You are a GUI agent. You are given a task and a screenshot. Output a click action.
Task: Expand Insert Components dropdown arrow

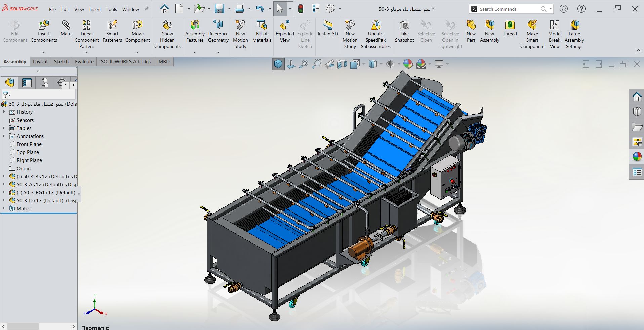pos(44,52)
